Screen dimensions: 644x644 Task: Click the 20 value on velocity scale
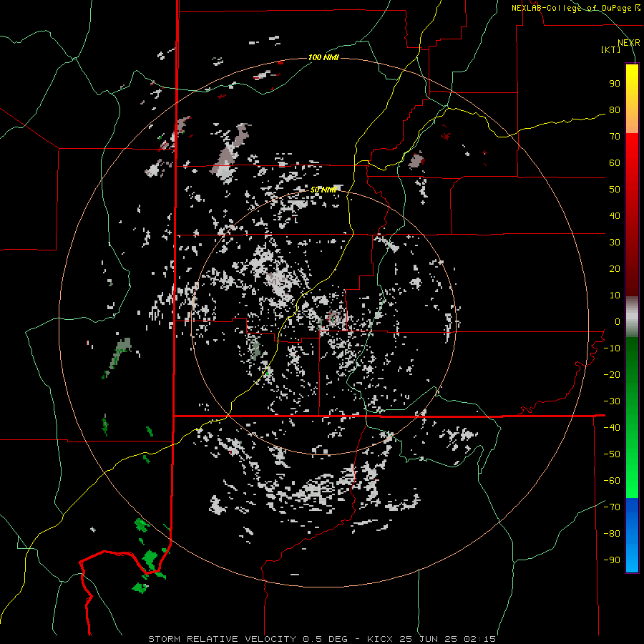615,269
